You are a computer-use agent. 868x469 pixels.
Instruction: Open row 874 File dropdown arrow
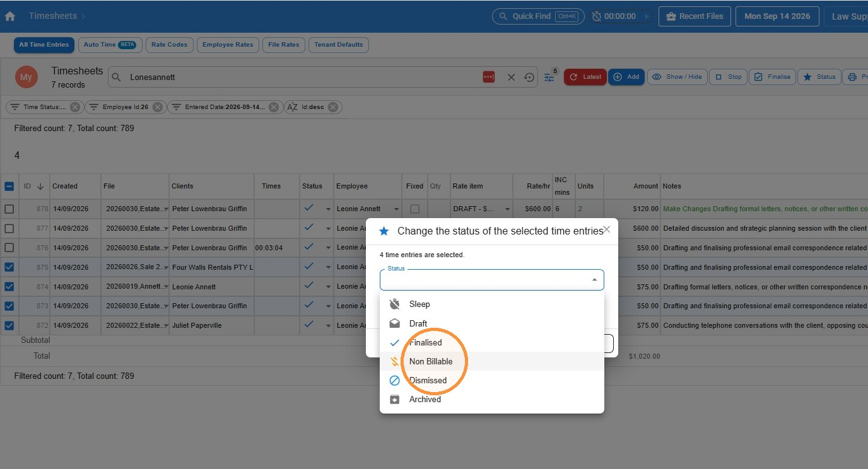[x=165, y=287]
